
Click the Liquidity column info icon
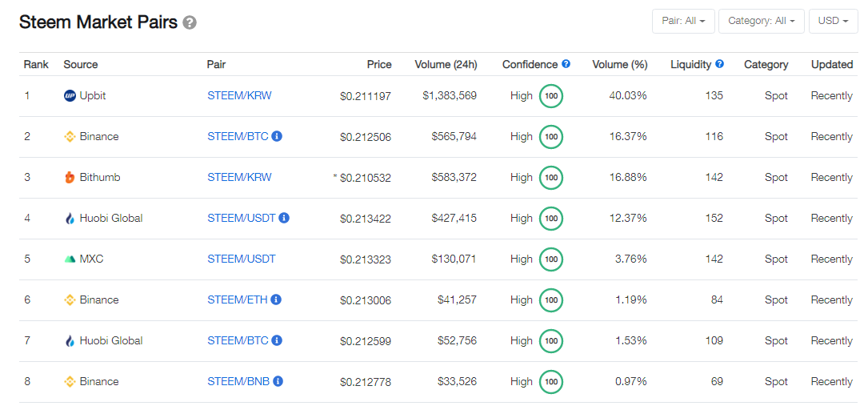[x=719, y=64]
